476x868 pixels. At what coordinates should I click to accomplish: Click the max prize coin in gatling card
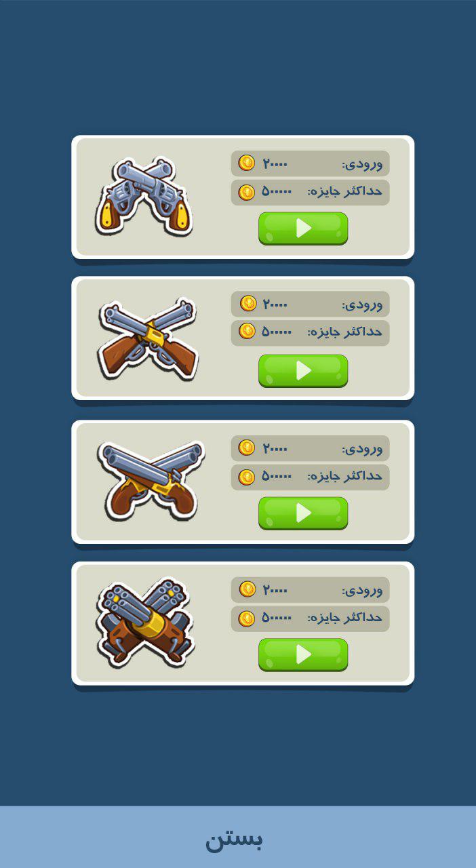tap(247, 618)
